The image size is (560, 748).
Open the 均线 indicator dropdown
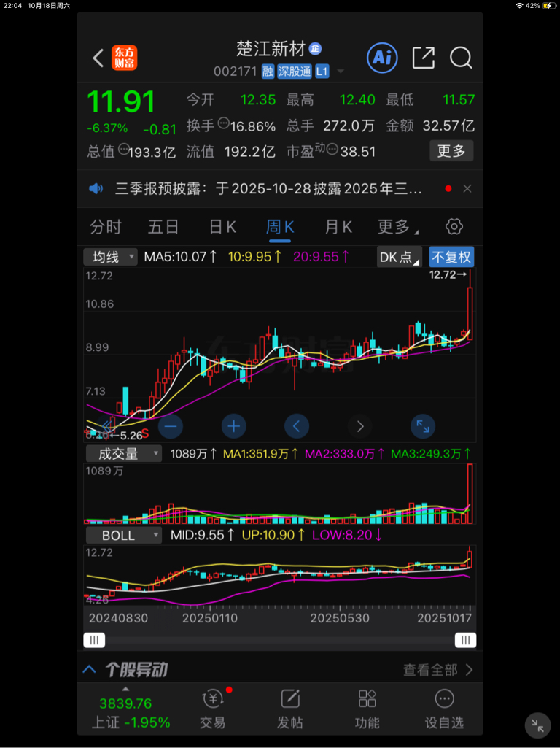pos(111,257)
